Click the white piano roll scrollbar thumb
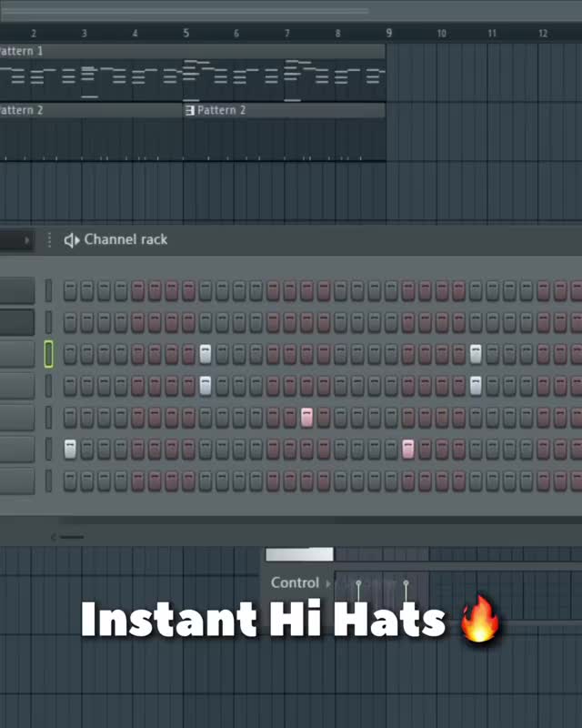This screenshot has height=728, width=582. 299,554
